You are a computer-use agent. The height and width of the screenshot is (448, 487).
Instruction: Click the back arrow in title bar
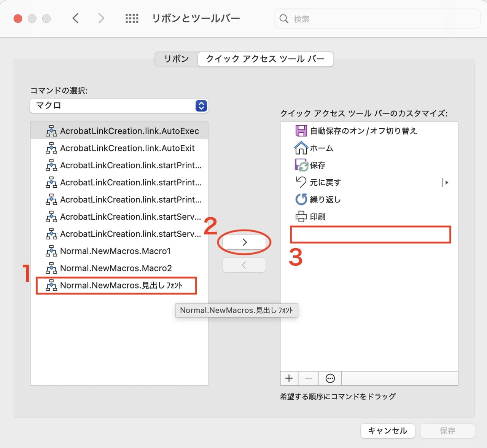coord(75,18)
